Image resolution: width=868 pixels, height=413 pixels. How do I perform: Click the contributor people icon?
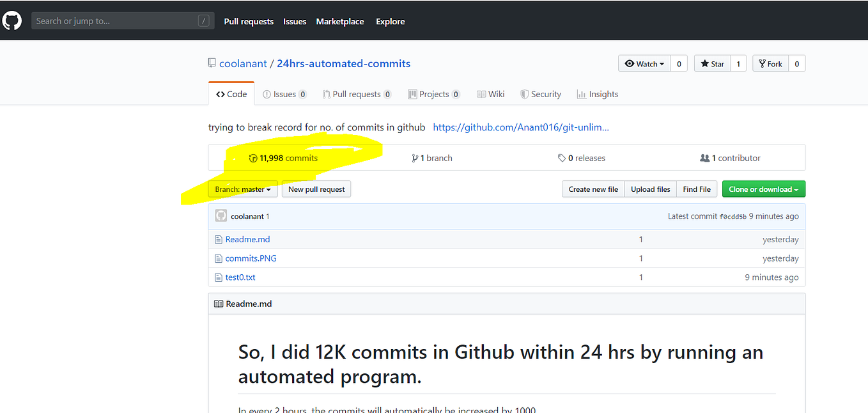(x=703, y=157)
